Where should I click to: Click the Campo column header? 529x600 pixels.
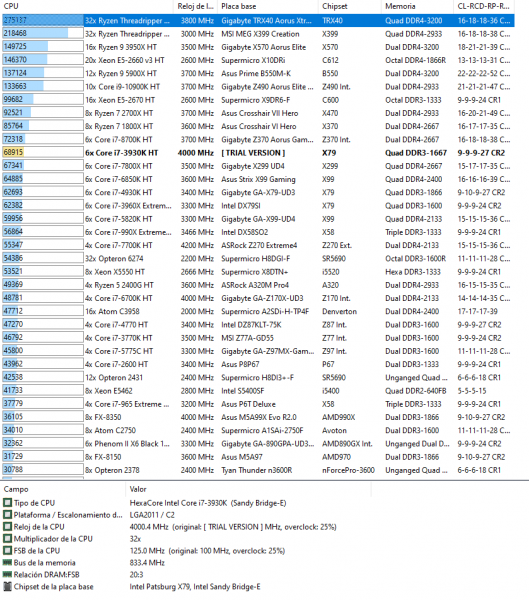[63, 489]
